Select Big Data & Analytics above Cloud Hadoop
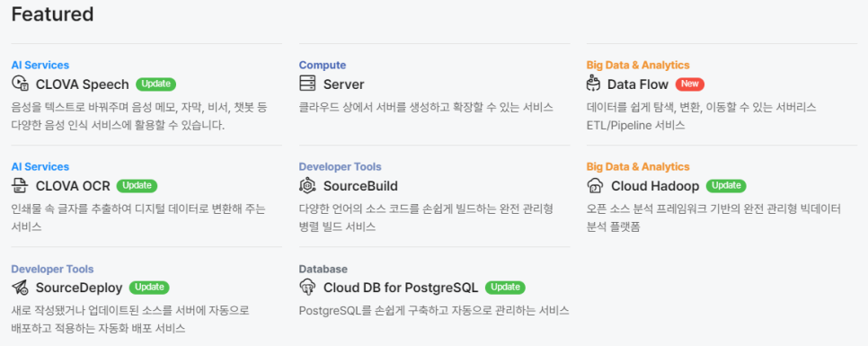 pos(638,166)
